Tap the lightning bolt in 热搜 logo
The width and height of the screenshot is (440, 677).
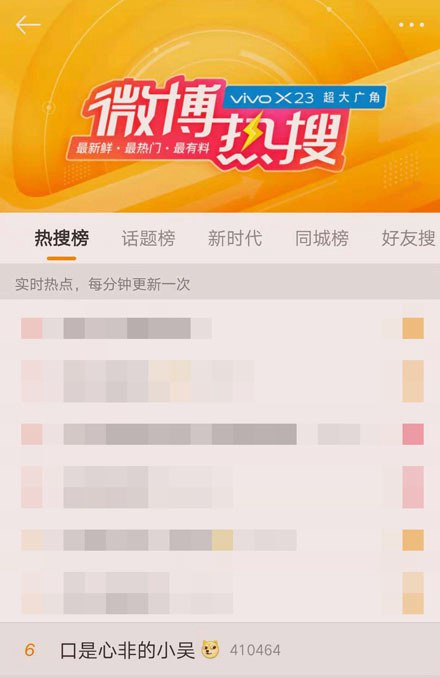pos(254,135)
